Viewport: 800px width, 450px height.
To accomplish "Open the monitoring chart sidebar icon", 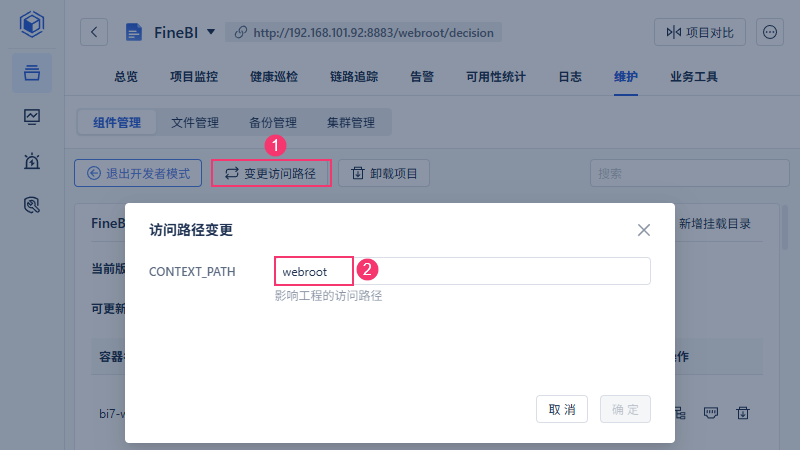I will click(32, 117).
